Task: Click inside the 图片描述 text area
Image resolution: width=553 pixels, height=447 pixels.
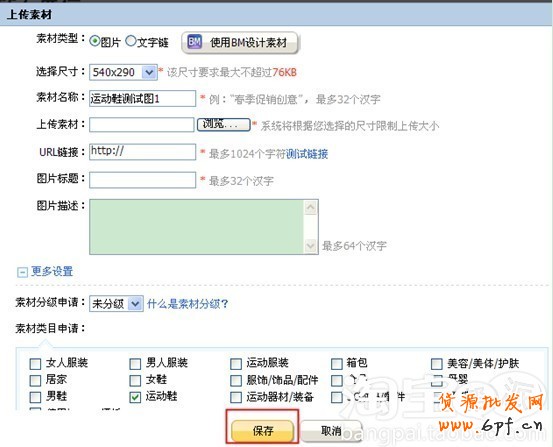Action: click(196, 227)
